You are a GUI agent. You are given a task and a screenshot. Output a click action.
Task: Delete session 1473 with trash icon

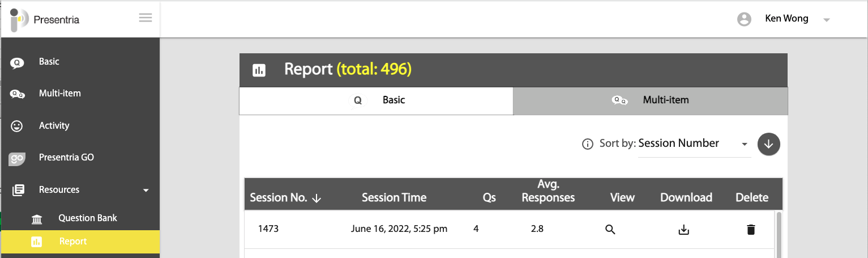tap(751, 230)
